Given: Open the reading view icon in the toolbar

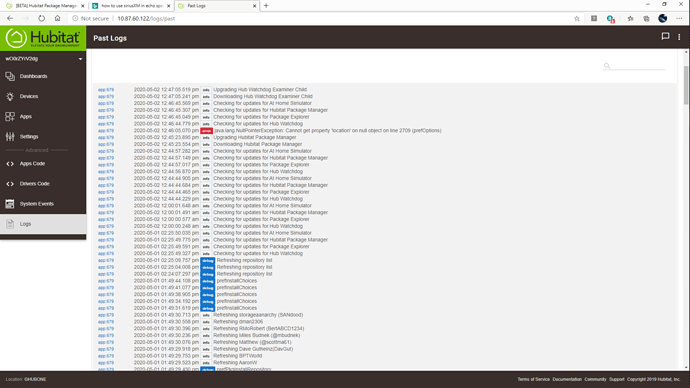Looking at the screenshot, I should (x=594, y=18).
